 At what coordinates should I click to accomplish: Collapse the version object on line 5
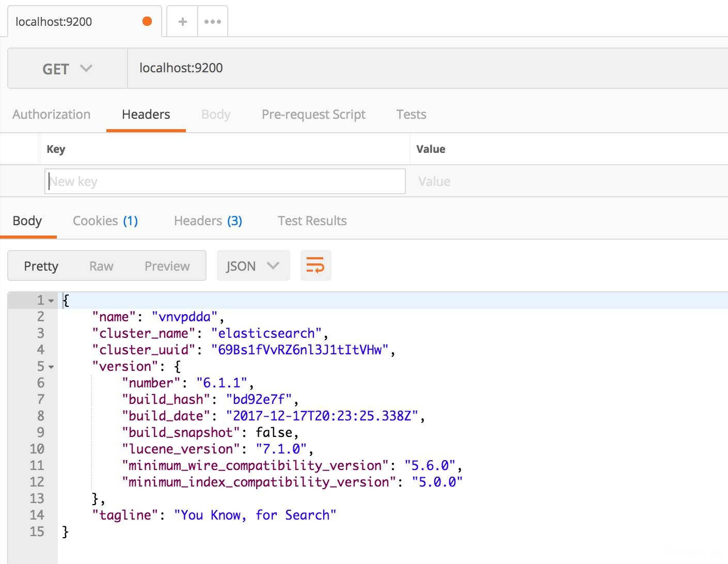[51, 367]
